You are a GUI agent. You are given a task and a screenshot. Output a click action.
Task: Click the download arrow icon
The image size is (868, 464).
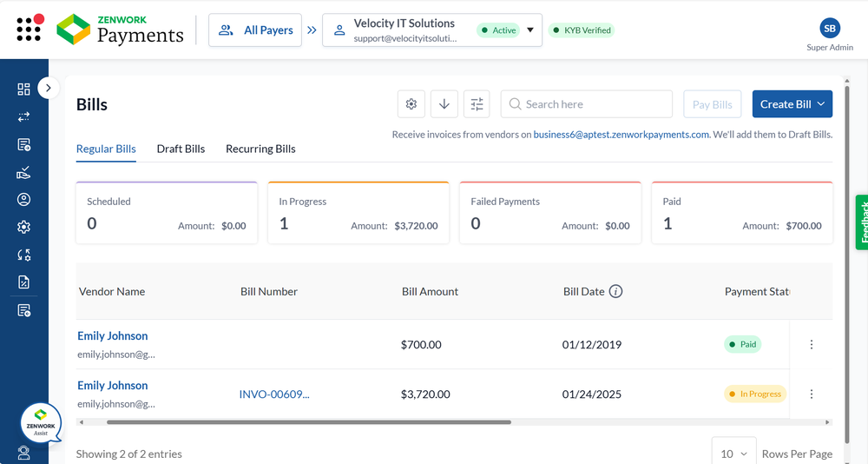coord(444,104)
